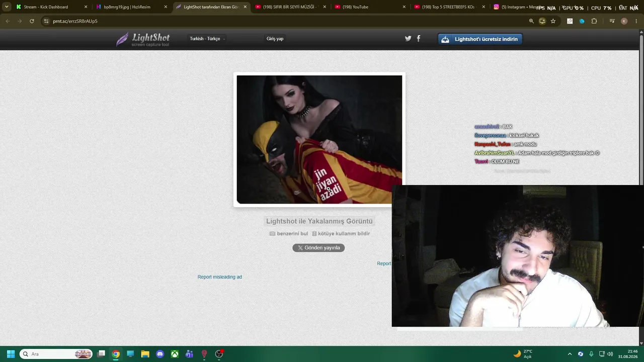Image resolution: width=644 pixels, height=362 pixels.
Task: Close the SIFIR BİR SEYFİ MÜZİĞİ tab
Action: (x=325, y=7)
